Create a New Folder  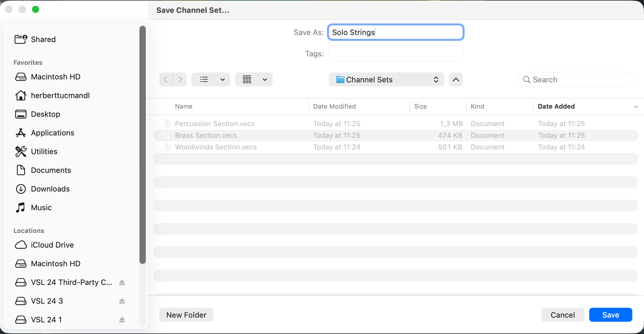coord(186,315)
